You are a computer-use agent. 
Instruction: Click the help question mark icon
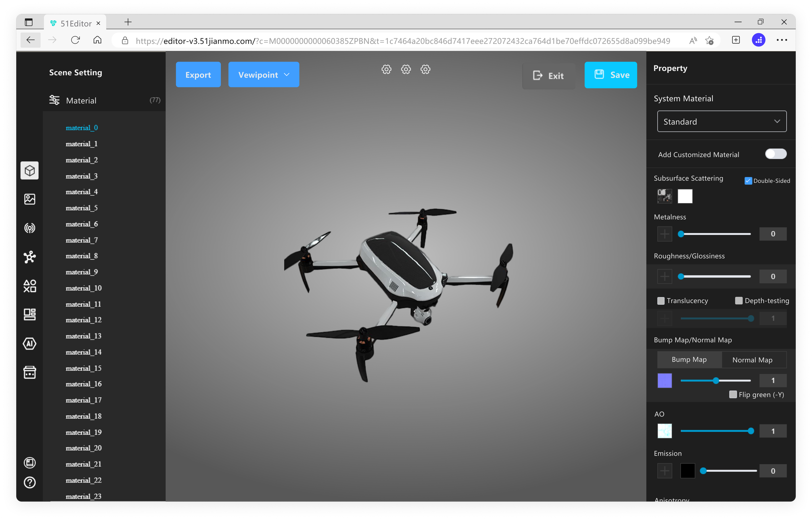[x=30, y=483]
